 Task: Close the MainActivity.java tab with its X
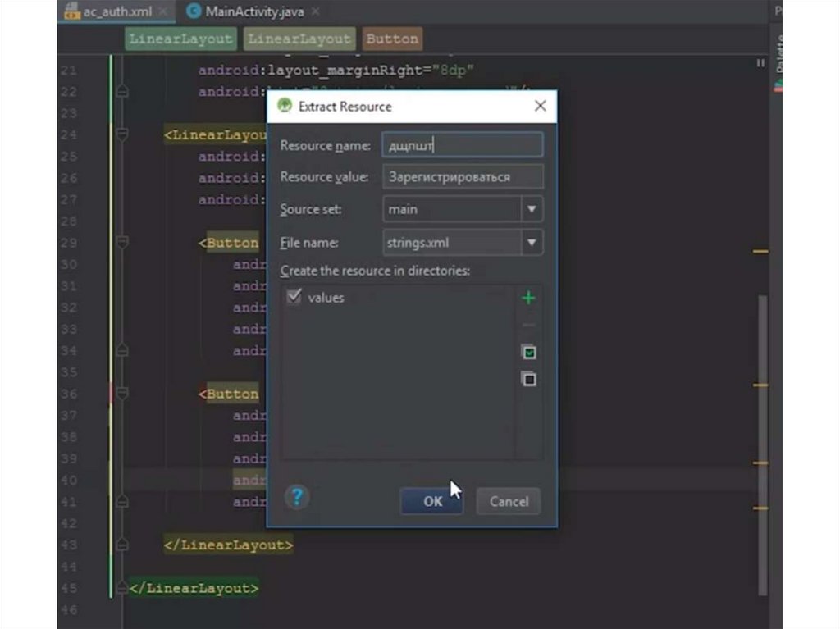click(315, 11)
